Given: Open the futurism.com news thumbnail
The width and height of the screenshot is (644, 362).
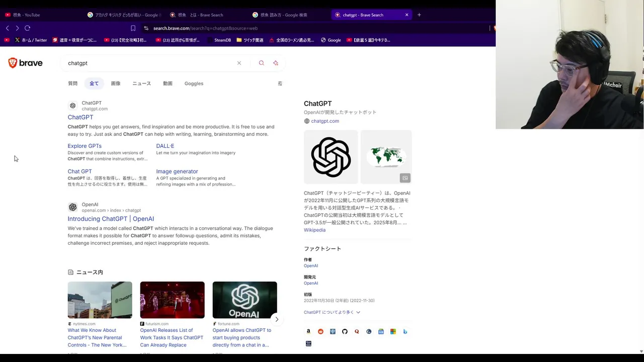Looking at the screenshot, I should tap(173, 300).
